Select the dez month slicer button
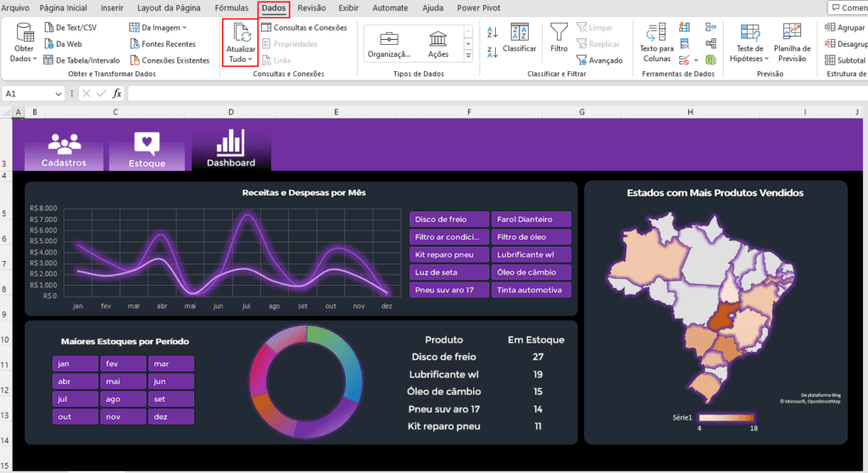868x473 pixels. coord(171,416)
